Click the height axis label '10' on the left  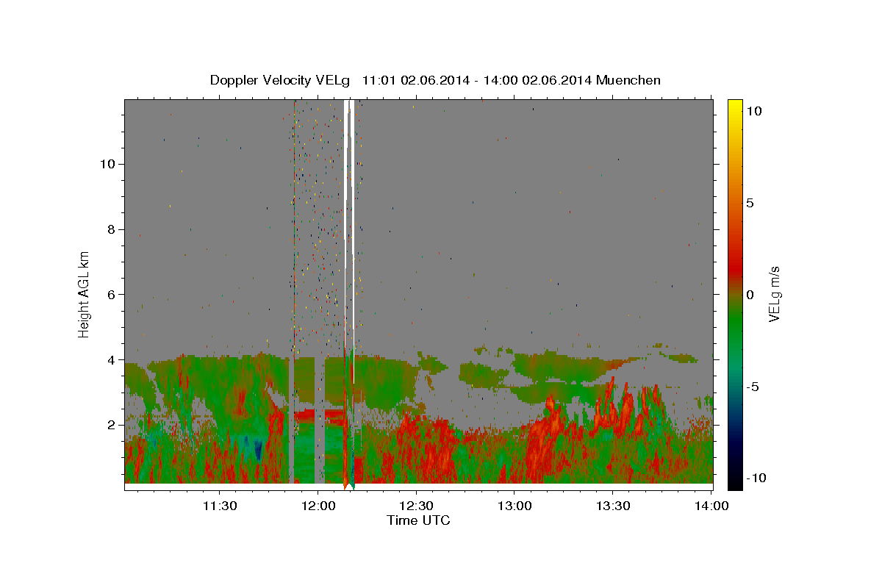coord(107,163)
